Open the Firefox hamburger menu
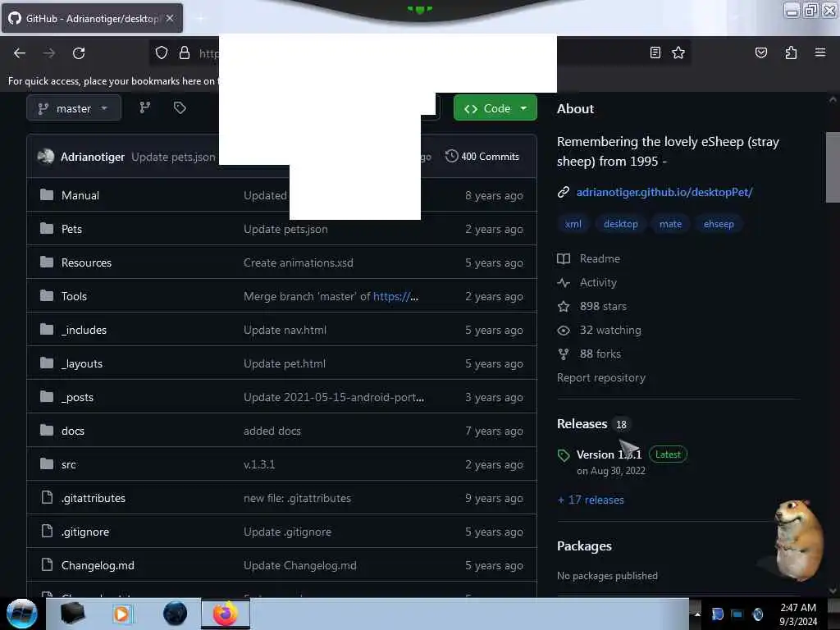Screen dimensions: 840x630 click(x=819, y=52)
